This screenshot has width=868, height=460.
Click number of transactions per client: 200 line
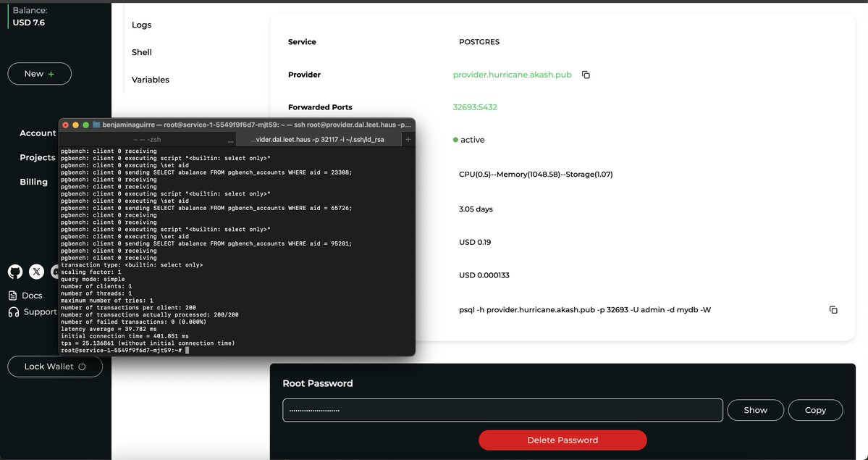tap(128, 308)
